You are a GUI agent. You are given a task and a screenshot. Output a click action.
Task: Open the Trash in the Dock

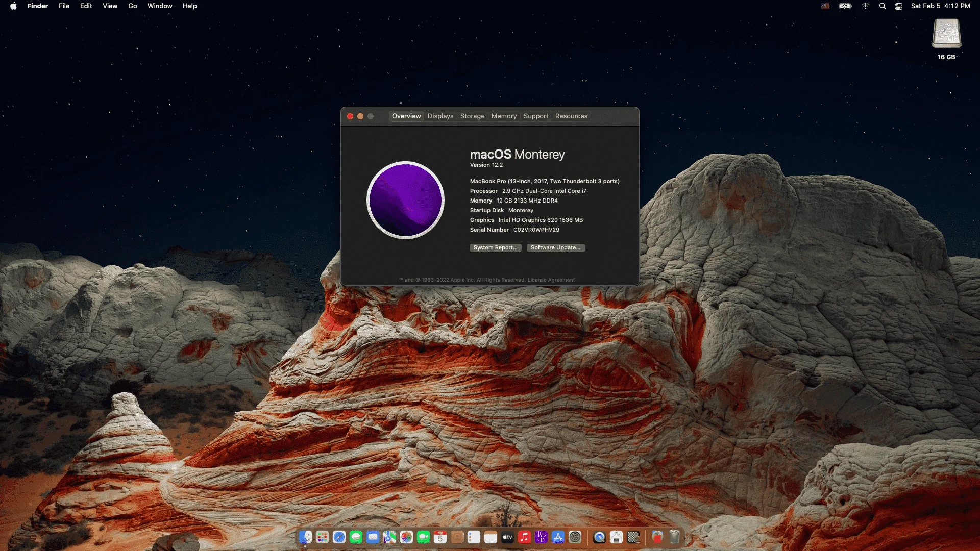pyautogui.click(x=674, y=537)
